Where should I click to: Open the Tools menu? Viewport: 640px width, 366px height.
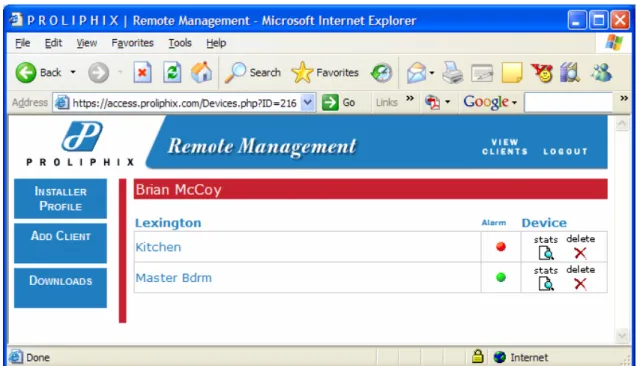click(180, 43)
